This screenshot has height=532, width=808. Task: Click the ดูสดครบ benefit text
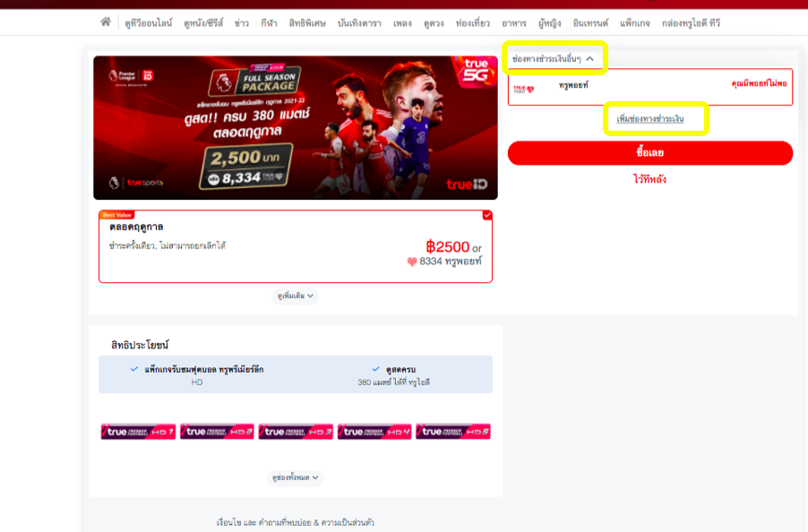pos(401,370)
